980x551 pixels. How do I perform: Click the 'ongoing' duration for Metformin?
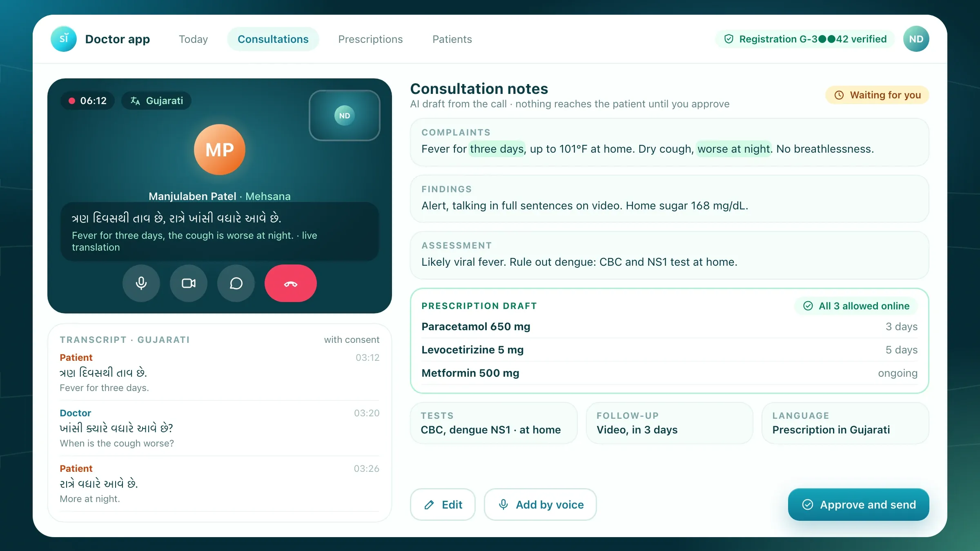[898, 373]
